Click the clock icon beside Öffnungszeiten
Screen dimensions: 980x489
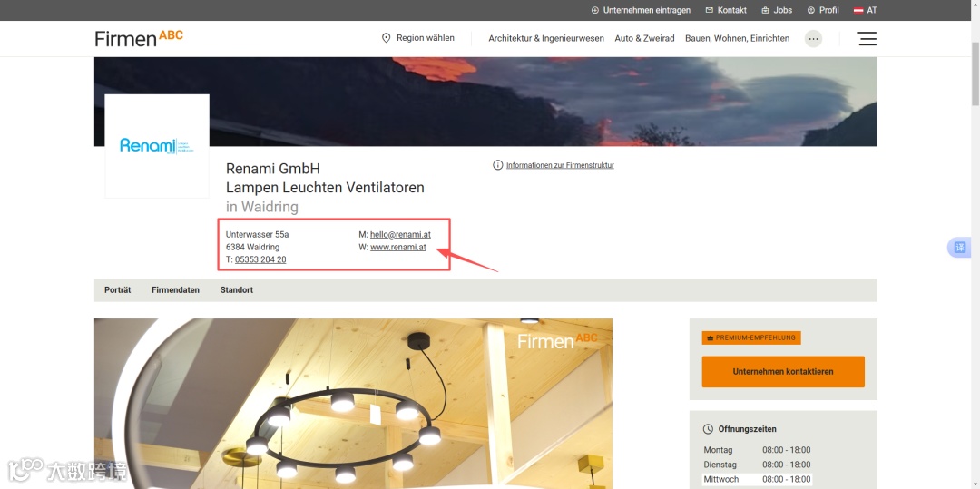(x=708, y=429)
